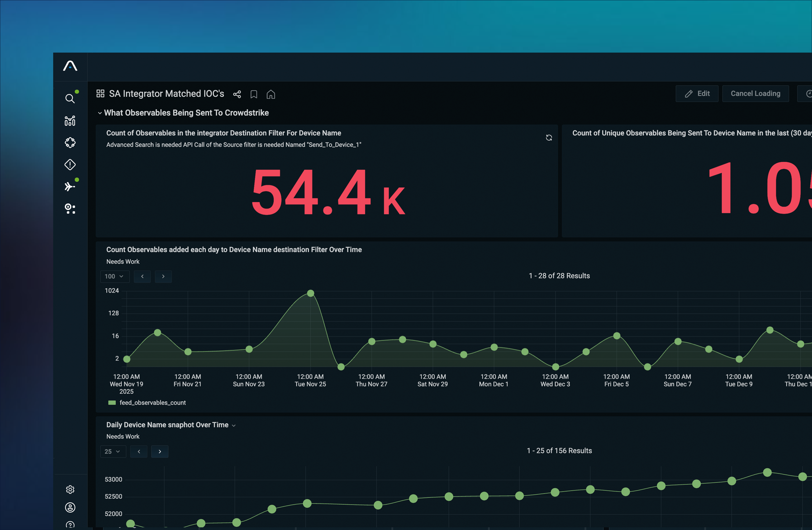Open the user profile icon
Image resolution: width=812 pixels, height=530 pixels.
pos(70,508)
